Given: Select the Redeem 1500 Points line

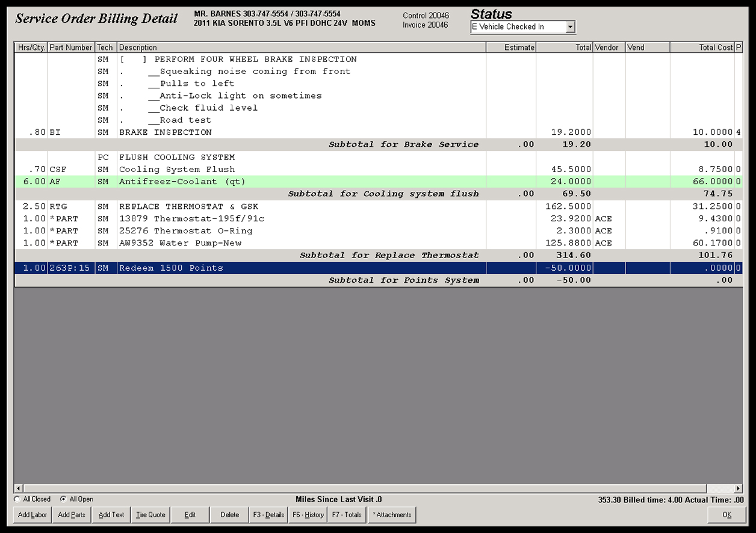Looking at the screenshot, I should [181, 268].
